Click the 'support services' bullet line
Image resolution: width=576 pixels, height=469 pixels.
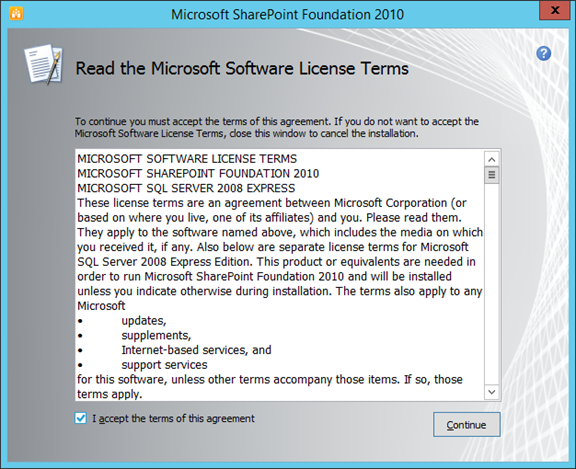164,365
